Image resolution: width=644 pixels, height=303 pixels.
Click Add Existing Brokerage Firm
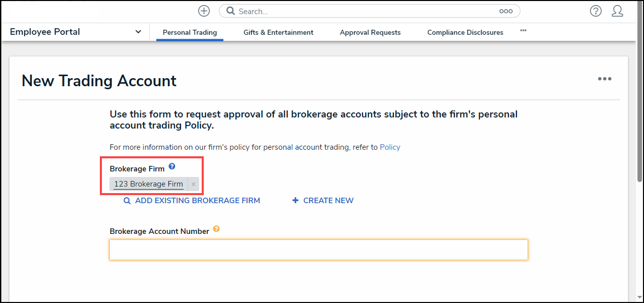click(x=192, y=201)
